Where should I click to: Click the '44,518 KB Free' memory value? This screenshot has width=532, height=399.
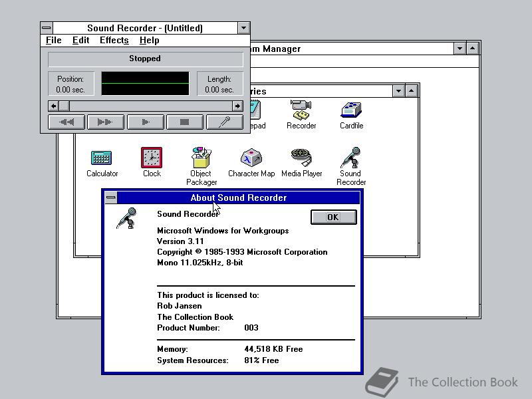click(273, 349)
